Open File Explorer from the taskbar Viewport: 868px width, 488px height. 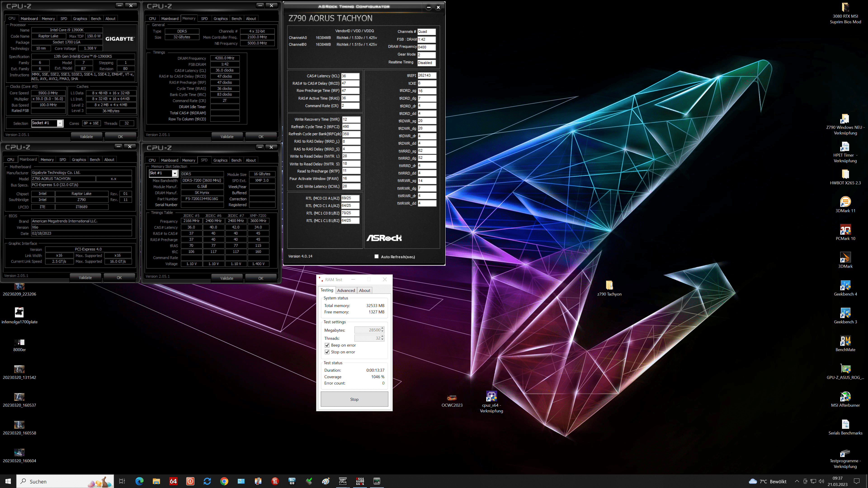156,481
